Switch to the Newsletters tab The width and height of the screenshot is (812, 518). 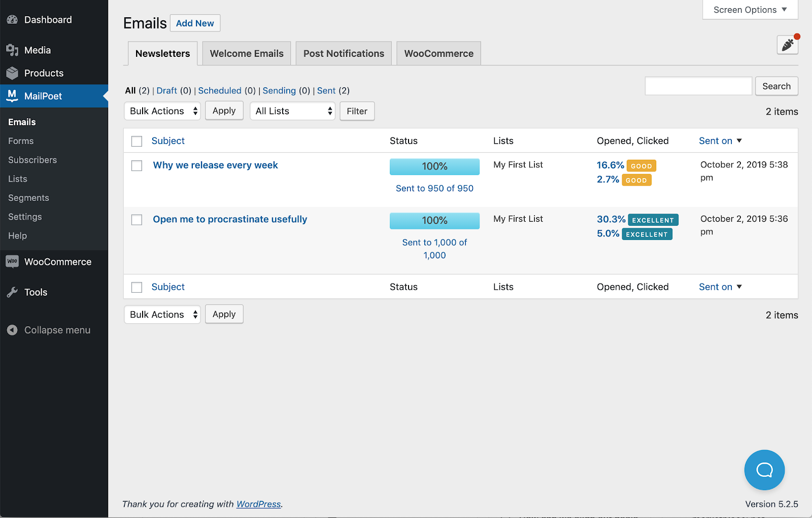coord(162,53)
